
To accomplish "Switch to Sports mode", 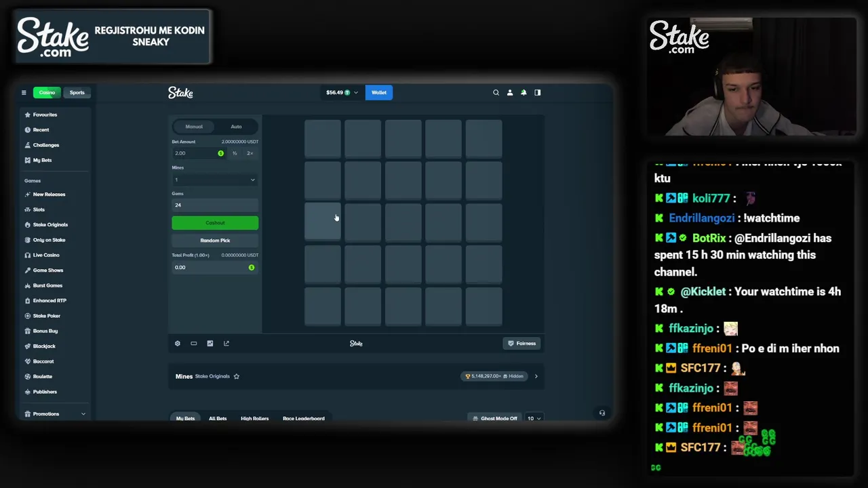I will point(77,93).
